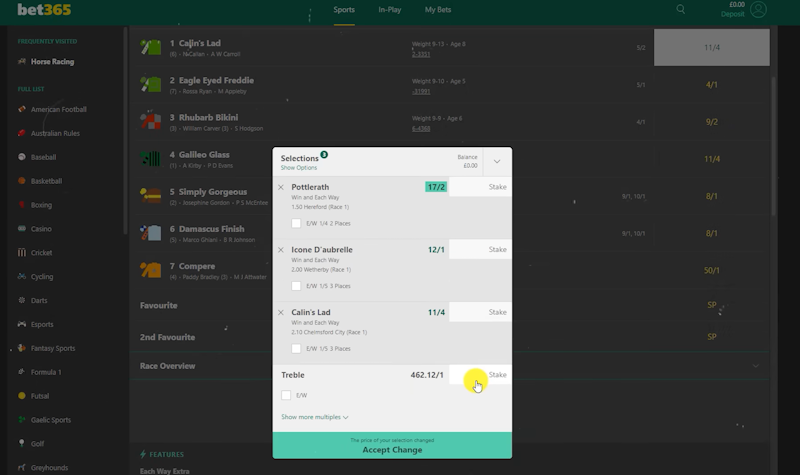Screen dimensions: 800x475
Task: Open the search magnifier icon
Action: (681, 9)
